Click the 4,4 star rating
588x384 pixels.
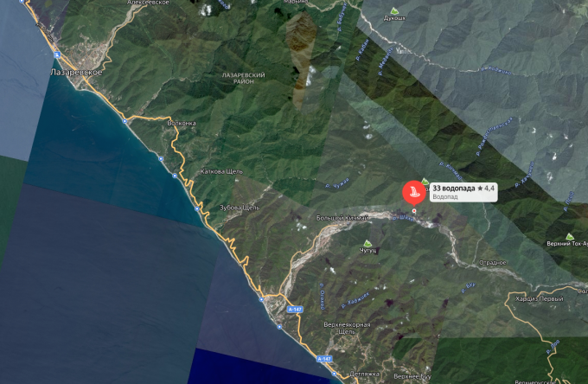[x=486, y=189]
